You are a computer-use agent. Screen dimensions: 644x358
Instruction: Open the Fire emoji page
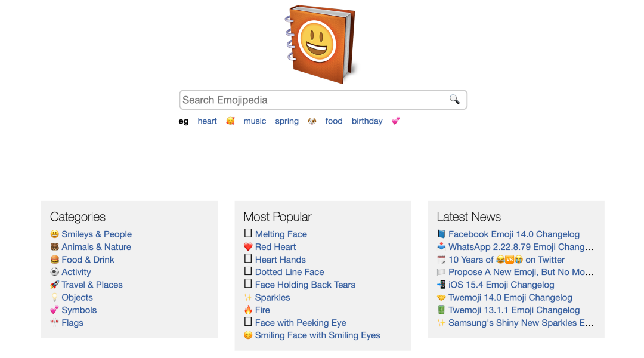(x=262, y=310)
